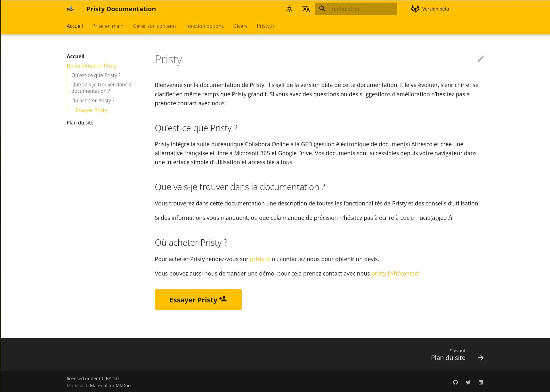Open the Material for MkDocs link
The height and width of the screenshot is (392, 550).
pyautogui.click(x=111, y=386)
